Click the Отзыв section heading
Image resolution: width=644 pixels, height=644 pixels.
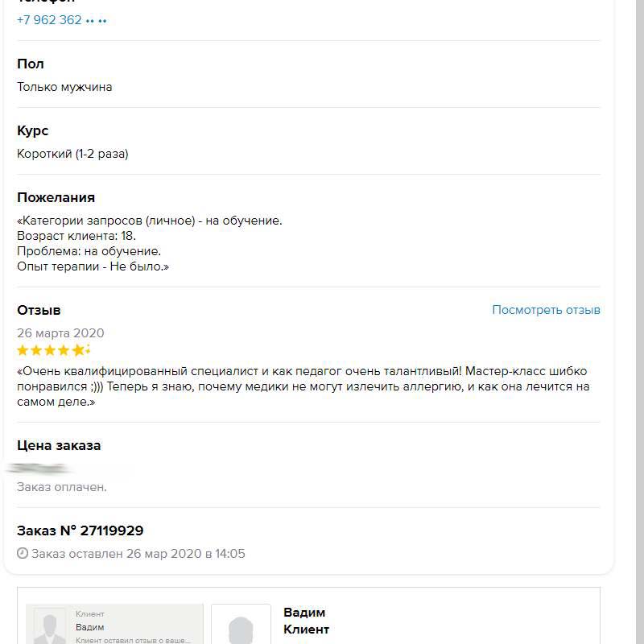click(39, 310)
